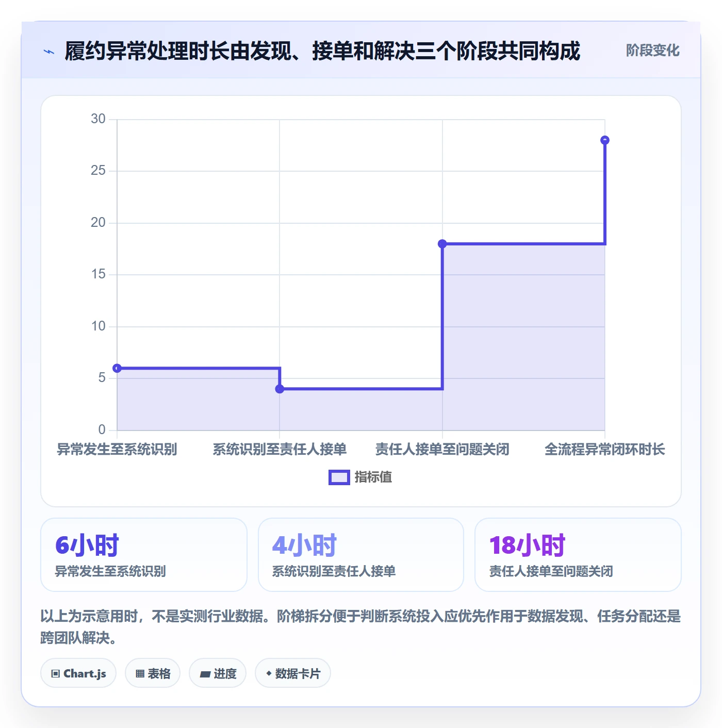
Task: Click the y-axis tick label 0
Action: coord(102,430)
